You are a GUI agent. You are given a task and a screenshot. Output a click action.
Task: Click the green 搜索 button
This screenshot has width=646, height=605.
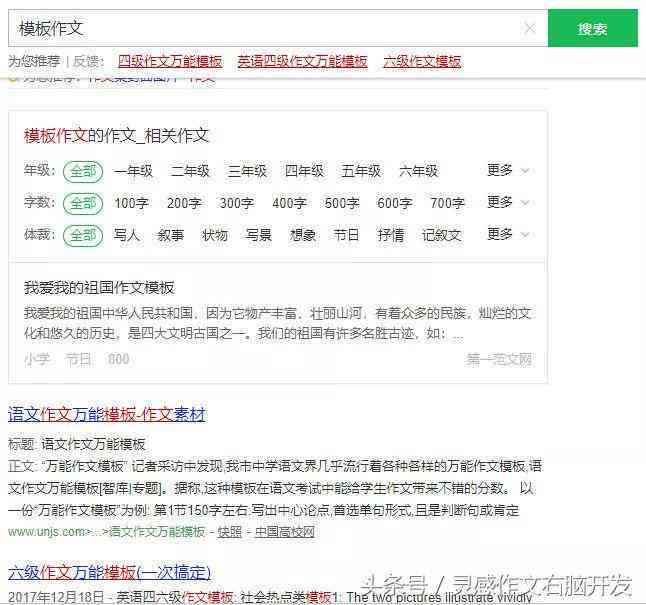[592, 28]
